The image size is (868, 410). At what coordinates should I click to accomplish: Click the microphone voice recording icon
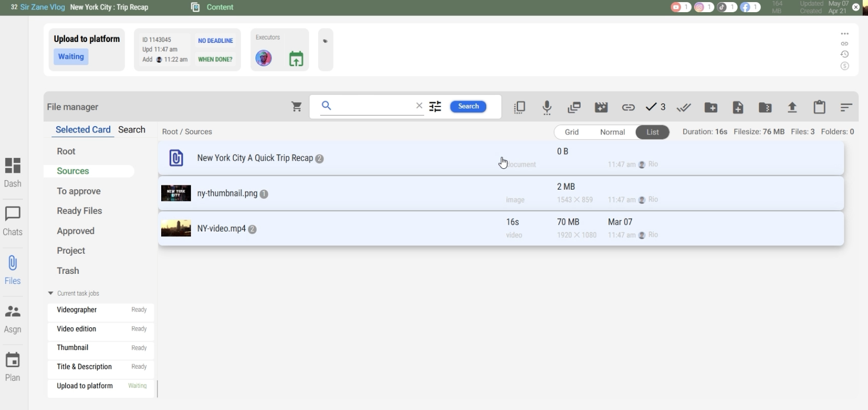[547, 108]
